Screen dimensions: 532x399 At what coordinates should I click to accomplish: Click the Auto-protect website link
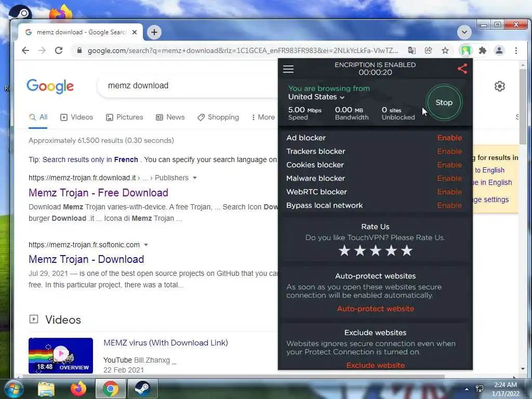pyautogui.click(x=376, y=309)
